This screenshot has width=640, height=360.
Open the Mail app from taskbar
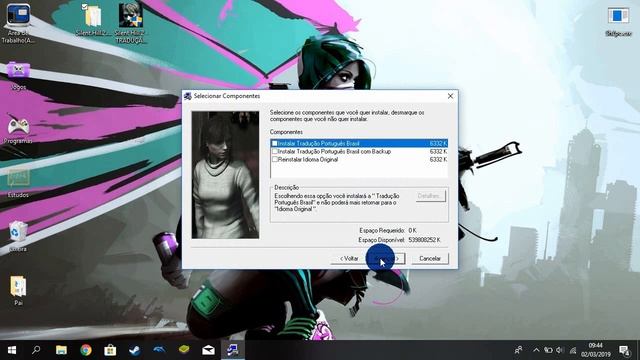click(x=208, y=350)
